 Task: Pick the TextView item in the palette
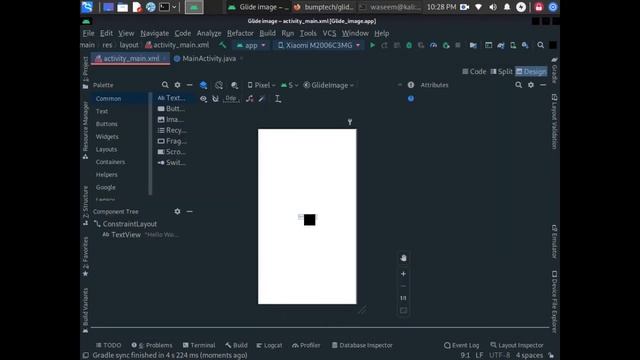[x=171, y=98]
